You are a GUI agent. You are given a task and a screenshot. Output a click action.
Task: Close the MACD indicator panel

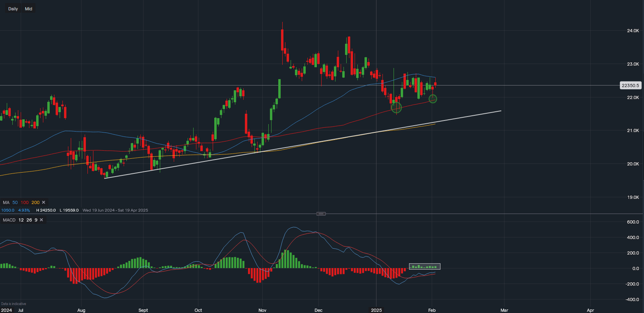pos(41,220)
